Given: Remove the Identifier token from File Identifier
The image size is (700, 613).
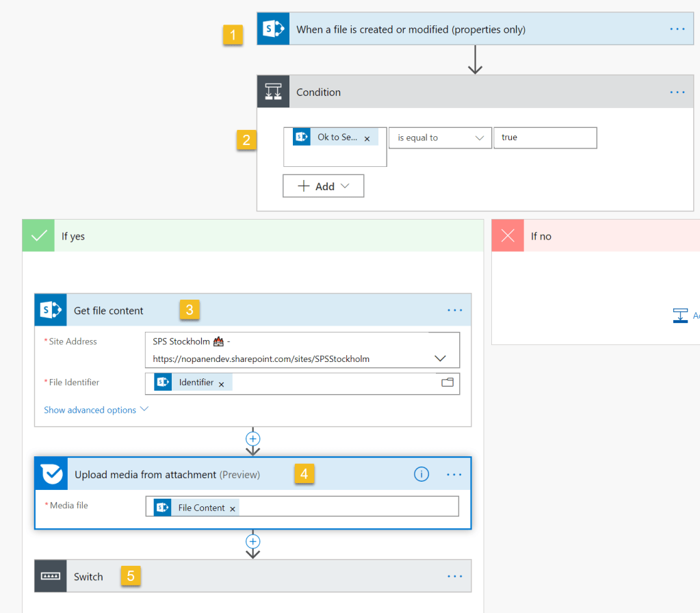Looking at the screenshot, I should [x=221, y=384].
